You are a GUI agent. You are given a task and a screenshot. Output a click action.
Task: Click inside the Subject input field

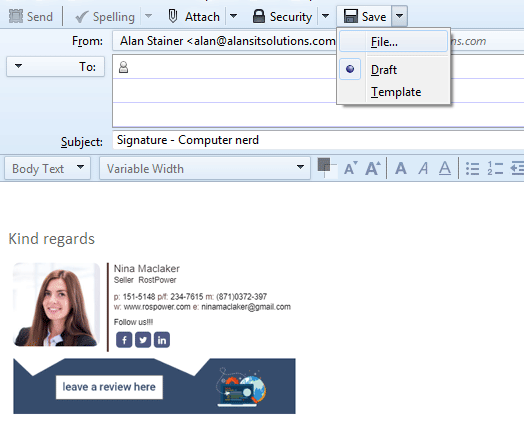click(318, 140)
